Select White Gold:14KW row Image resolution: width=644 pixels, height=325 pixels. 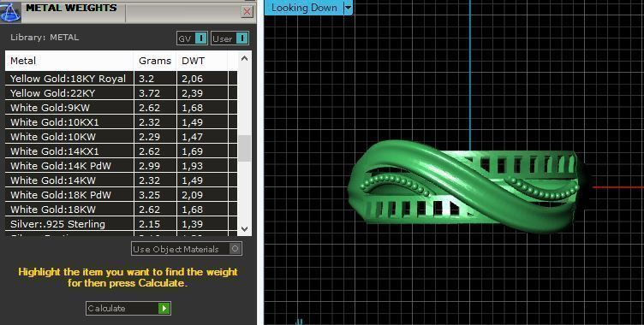[121, 180]
